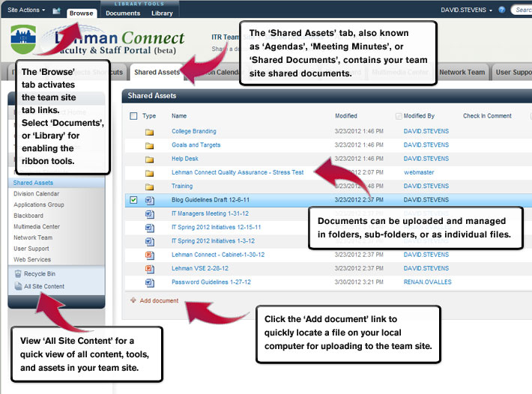Click the Lehman College shield logo

(x=23, y=40)
